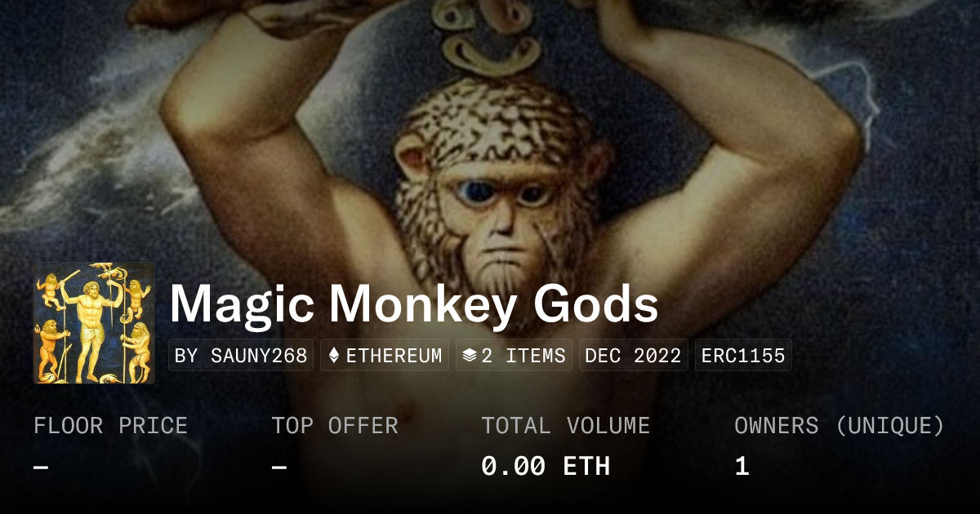Click the FLOOR PRICE label
The image size is (980, 514).
110,426
